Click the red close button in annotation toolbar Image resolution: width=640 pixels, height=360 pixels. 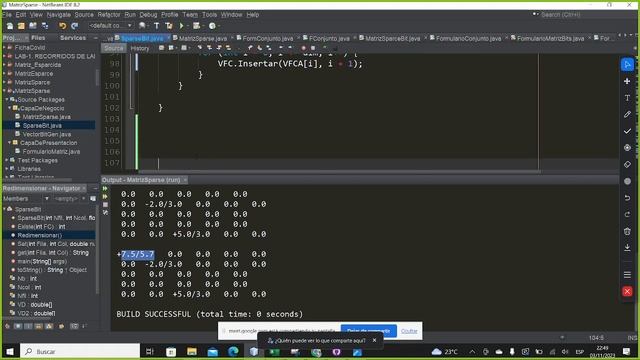pos(627,291)
